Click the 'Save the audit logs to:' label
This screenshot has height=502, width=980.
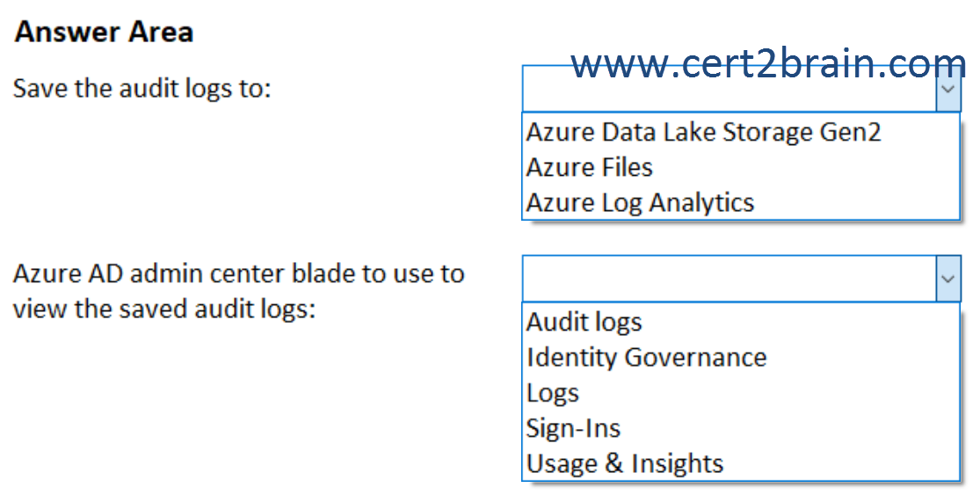(x=142, y=88)
